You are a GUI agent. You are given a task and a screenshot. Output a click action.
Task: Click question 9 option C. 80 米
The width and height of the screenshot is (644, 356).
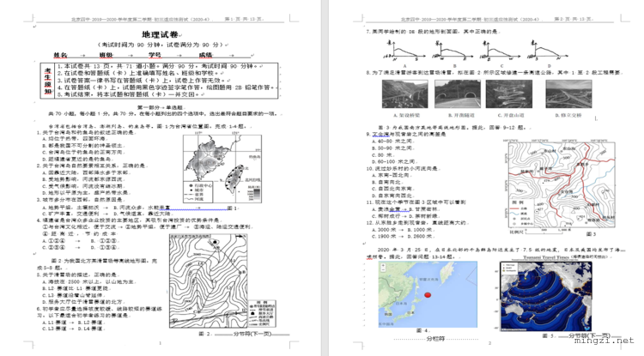click(380, 155)
